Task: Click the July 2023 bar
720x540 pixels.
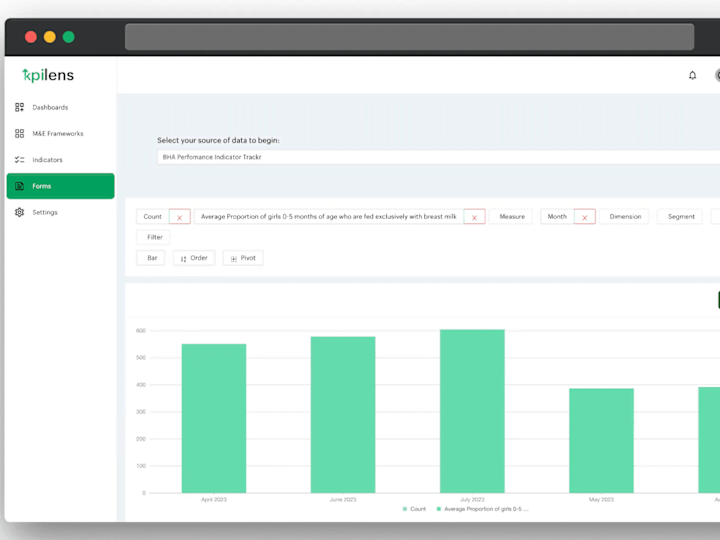Action: pos(472,411)
